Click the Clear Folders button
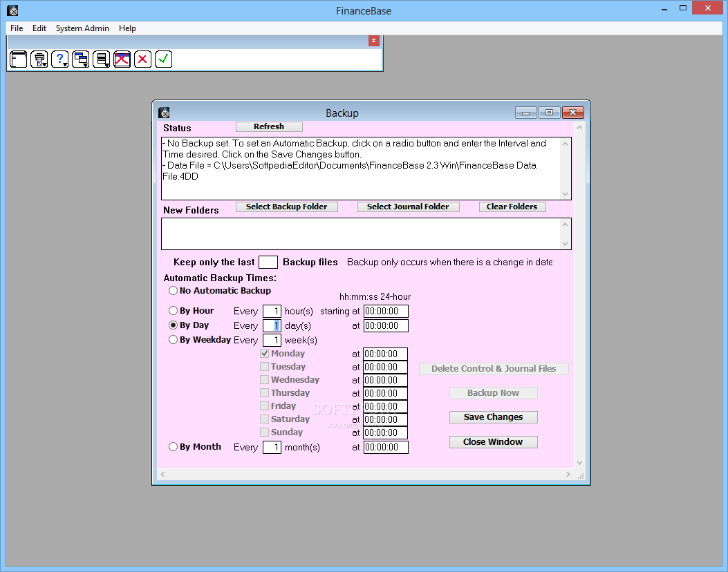Image resolution: width=728 pixels, height=572 pixels. (x=512, y=207)
